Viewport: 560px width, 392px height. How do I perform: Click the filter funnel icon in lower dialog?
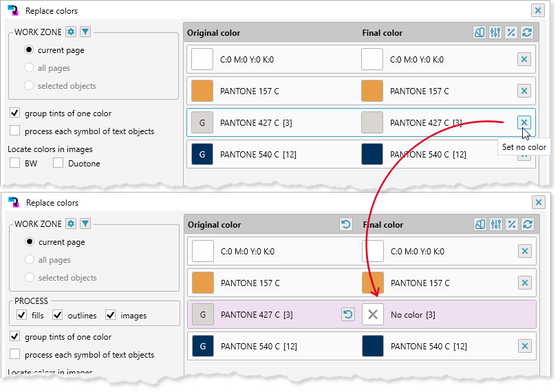85,224
